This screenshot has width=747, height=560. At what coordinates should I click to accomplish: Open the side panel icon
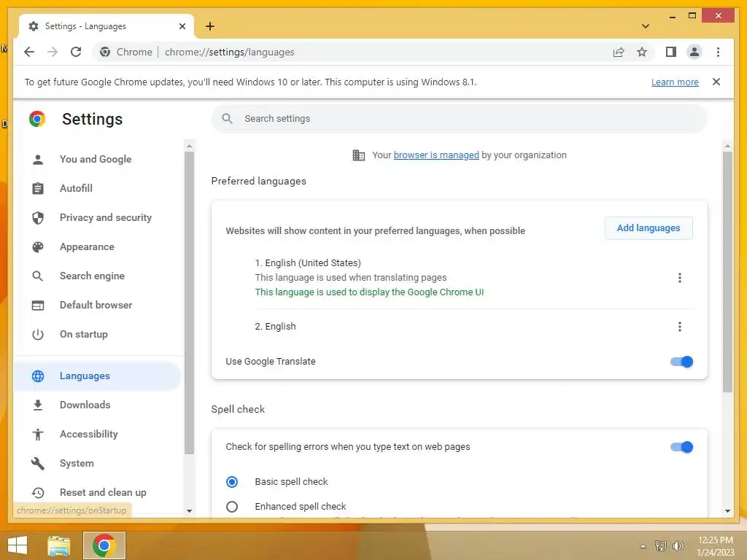(671, 52)
